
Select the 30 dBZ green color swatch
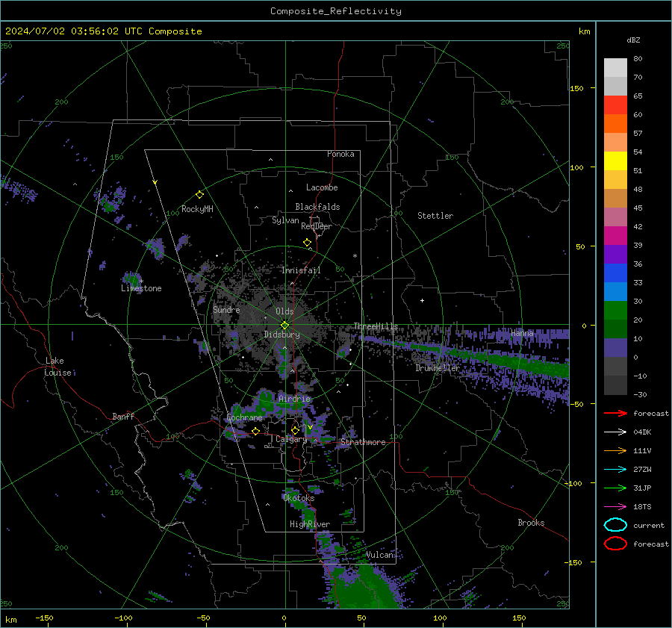click(x=615, y=310)
